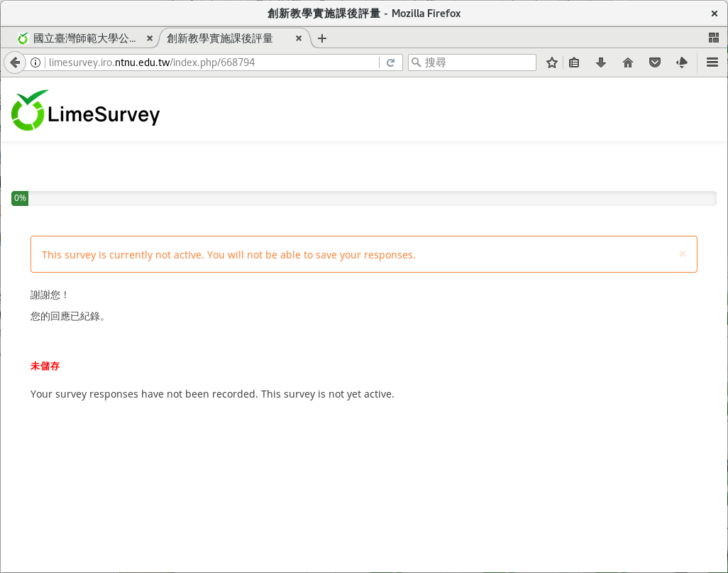Screen dimensions: 728x573
Task: Reload the current page
Action: [x=390, y=62]
